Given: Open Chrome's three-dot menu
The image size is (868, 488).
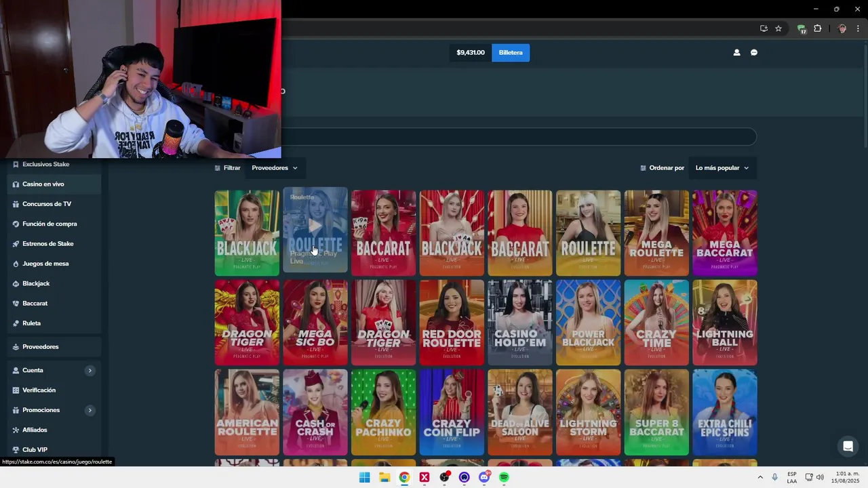Looking at the screenshot, I should click(858, 28).
